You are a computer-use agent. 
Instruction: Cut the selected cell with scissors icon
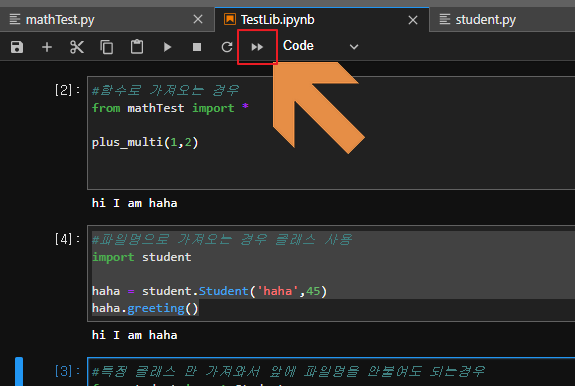click(x=77, y=47)
